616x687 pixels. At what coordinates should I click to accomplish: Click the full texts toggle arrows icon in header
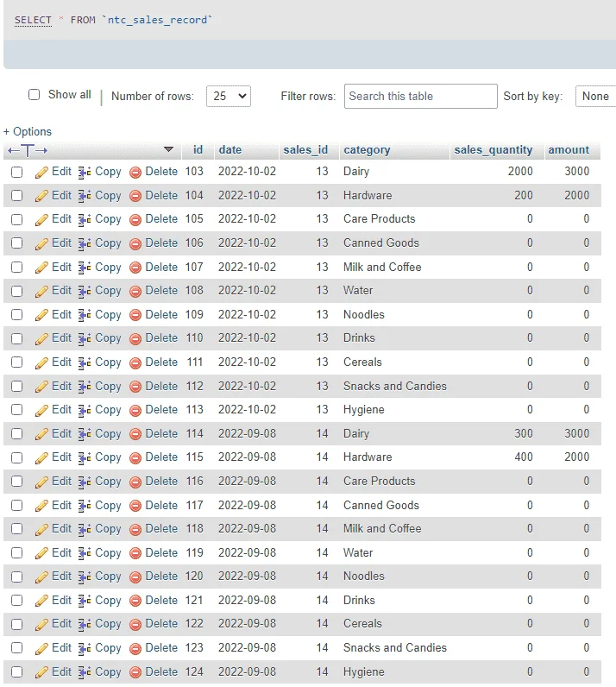(x=28, y=151)
